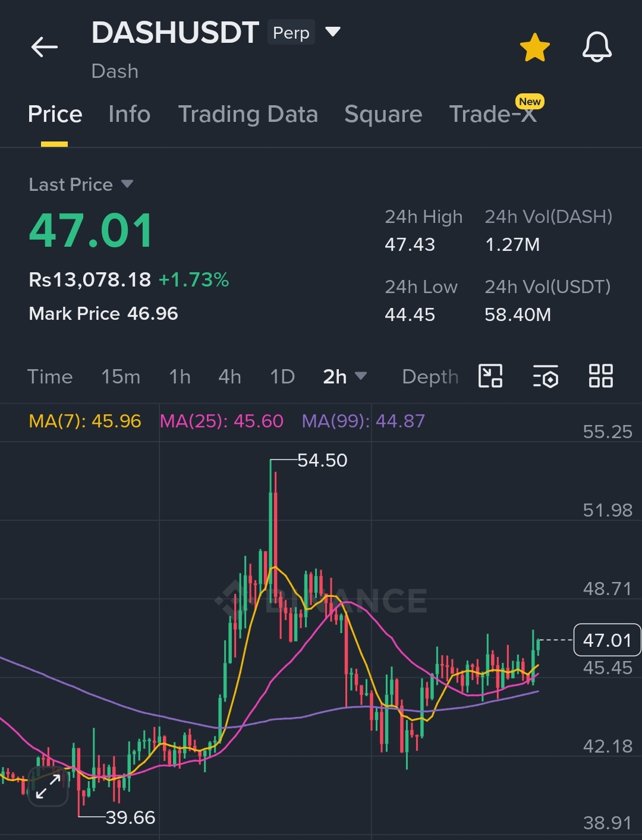
Task: Tap the MA(25): 45.60 indicator label
Action: tap(222, 421)
